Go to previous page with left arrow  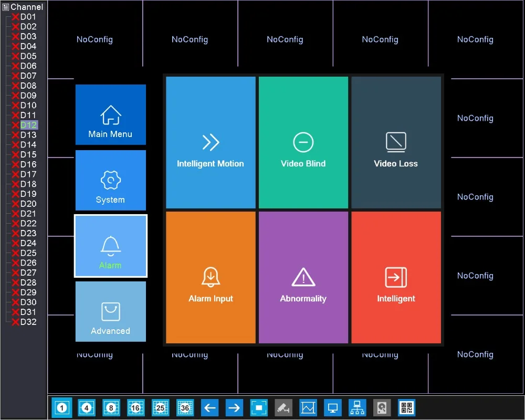point(209,407)
